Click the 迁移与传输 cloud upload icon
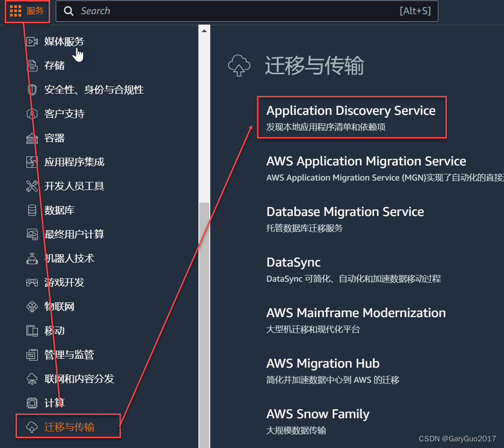504x448 pixels. click(32, 426)
